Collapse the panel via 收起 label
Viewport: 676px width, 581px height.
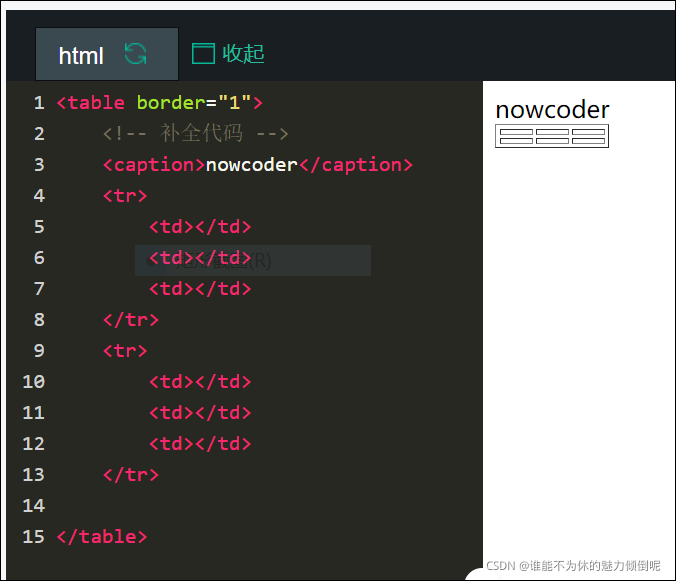(243, 54)
